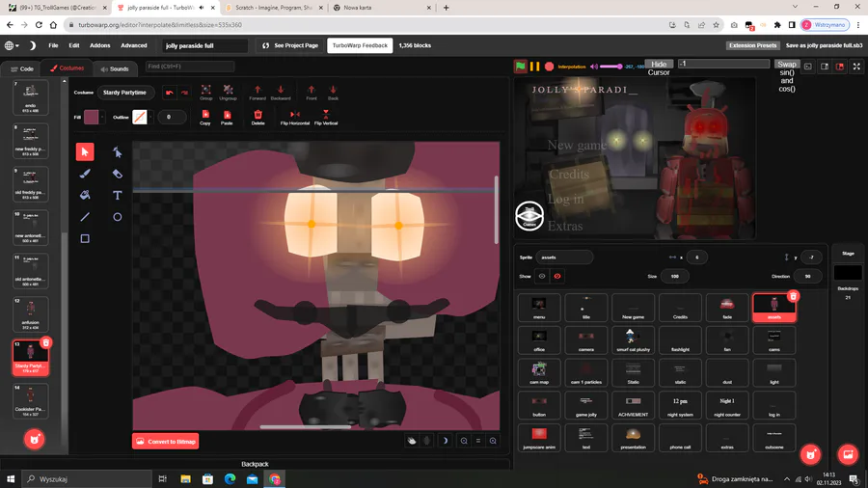Viewport: 868px width, 488px height.
Task: Open the language globe dropdown
Action: 12,45
